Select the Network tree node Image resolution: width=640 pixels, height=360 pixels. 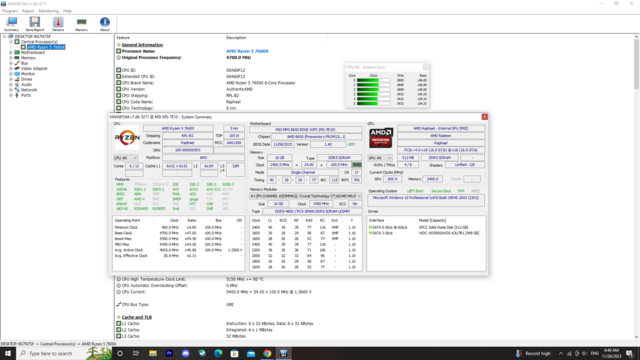29,90
